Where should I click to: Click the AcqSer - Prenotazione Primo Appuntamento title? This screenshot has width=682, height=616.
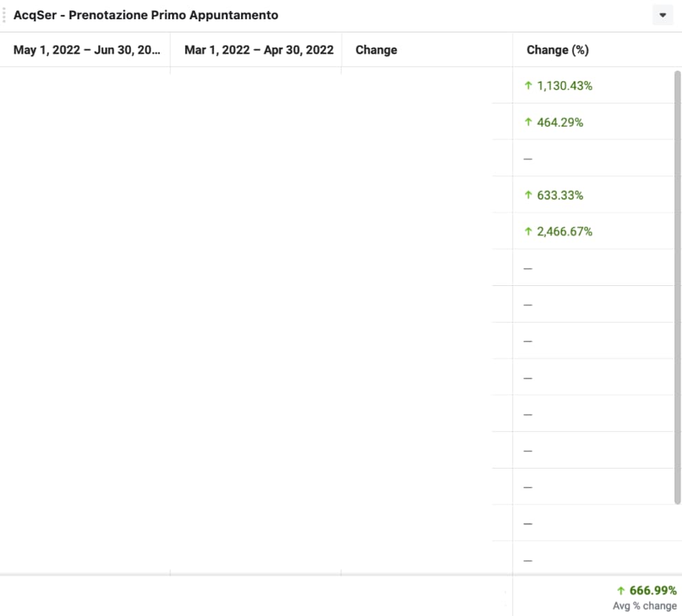coord(146,15)
